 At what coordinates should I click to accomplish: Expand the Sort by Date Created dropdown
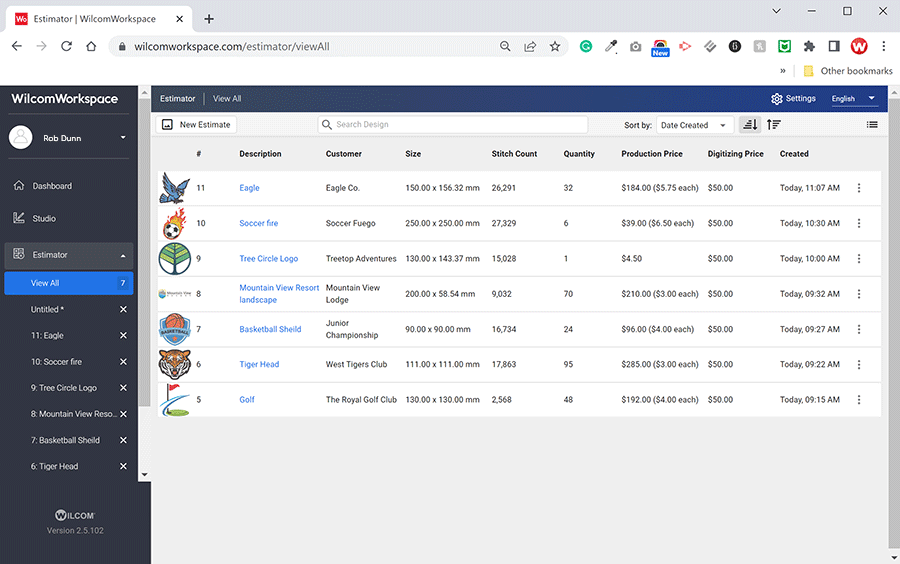pyautogui.click(x=693, y=125)
